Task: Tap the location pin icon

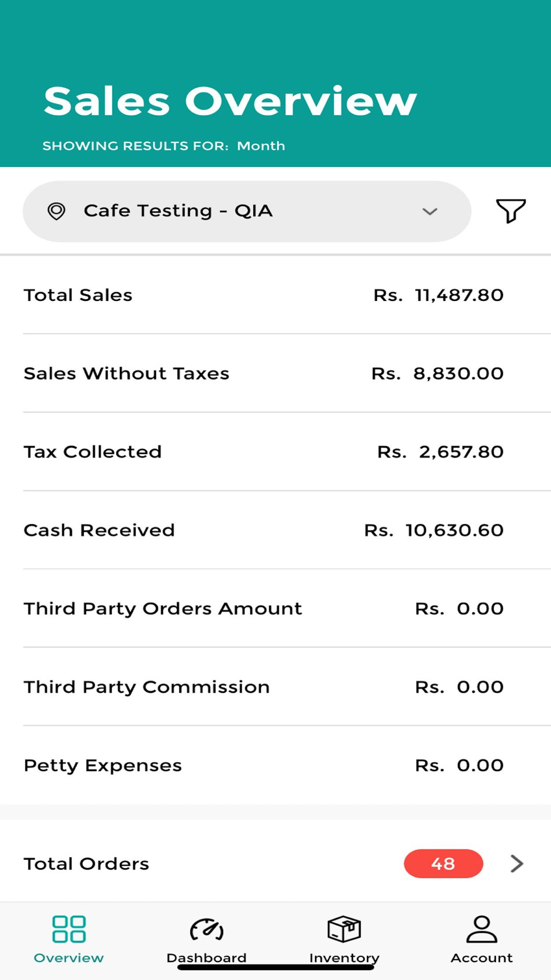Action: [x=56, y=211]
